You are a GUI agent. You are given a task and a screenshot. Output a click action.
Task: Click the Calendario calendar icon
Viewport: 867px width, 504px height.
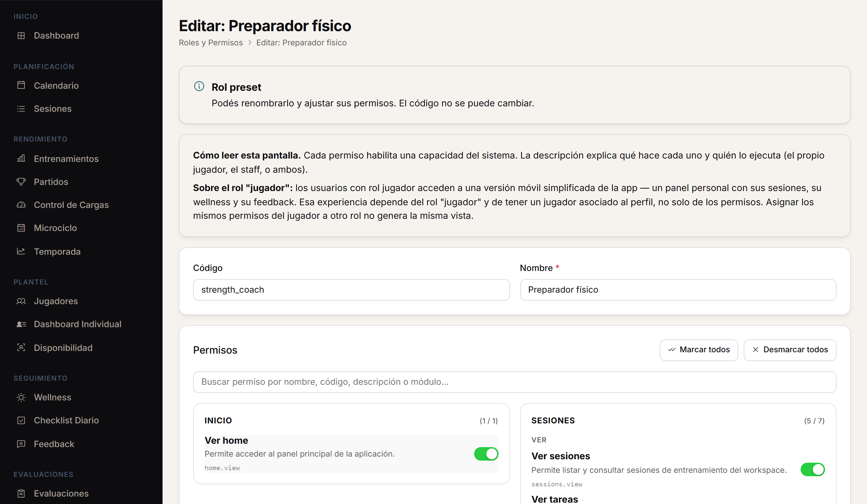click(21, 85)
